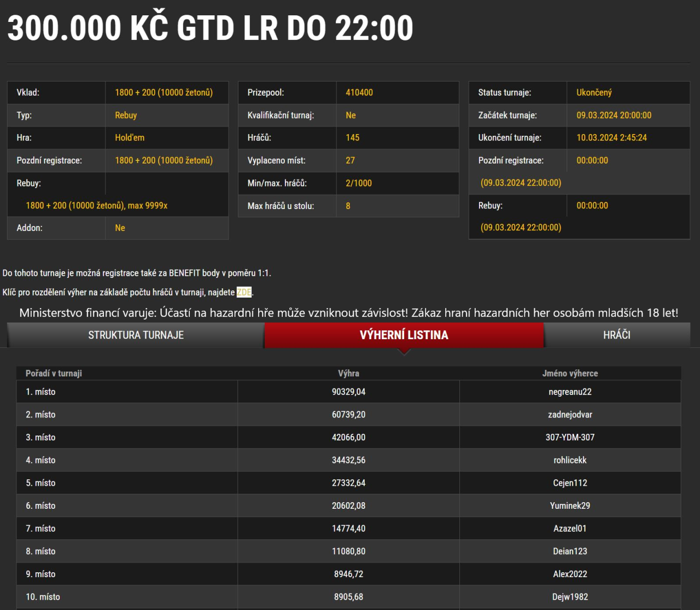This screenshot has width=700, height=610.
Task: Click winner name Alex2022
Action: pos(570,574)
